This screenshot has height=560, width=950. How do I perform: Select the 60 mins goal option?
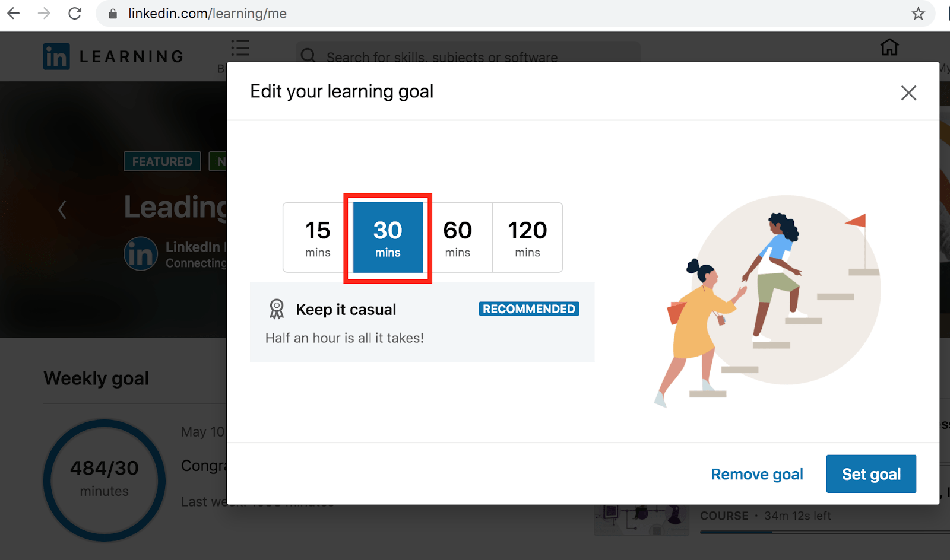coord(457,237)
